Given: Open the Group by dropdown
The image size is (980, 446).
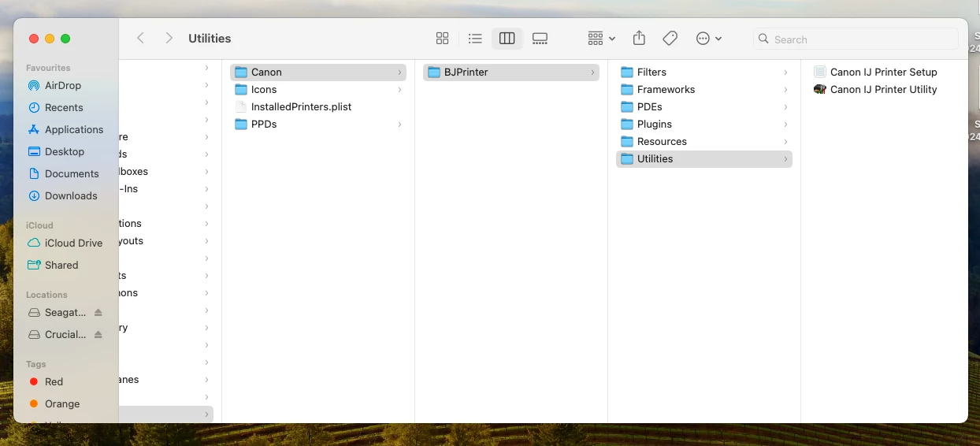Looking at the screenshot, I should (x=601, y=39).
